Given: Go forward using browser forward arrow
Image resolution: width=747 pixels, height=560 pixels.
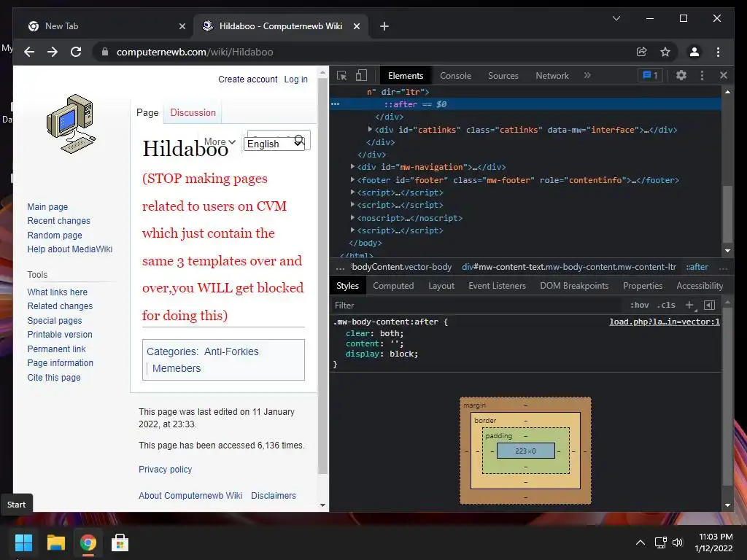Looking at the screenshot, I should click(x=53, y=52).
